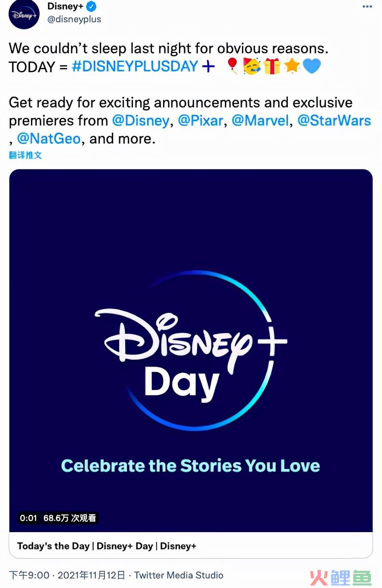382x588 pixels.
Task: Click the Disney+ account name
Action: click(x=65, y=6)
